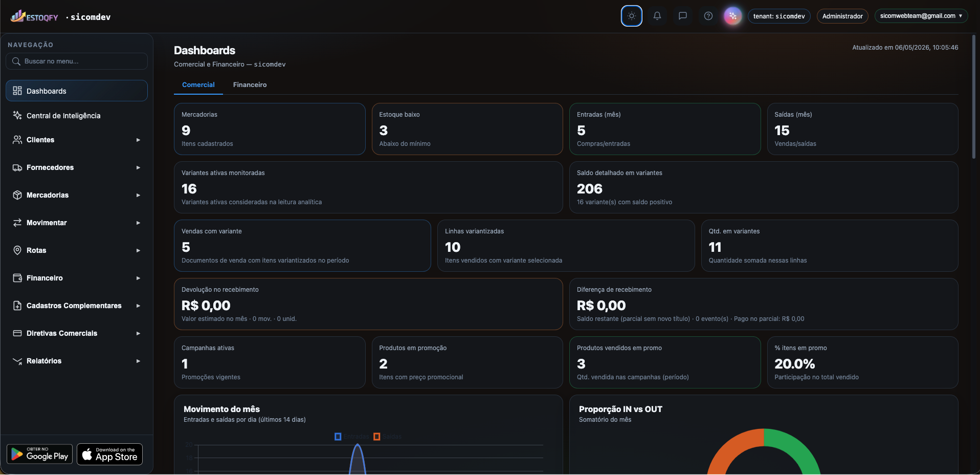This screenshot has width=980, height=475.
Task: Toggle the light/dark theme sun button
Action: point(632,16)
